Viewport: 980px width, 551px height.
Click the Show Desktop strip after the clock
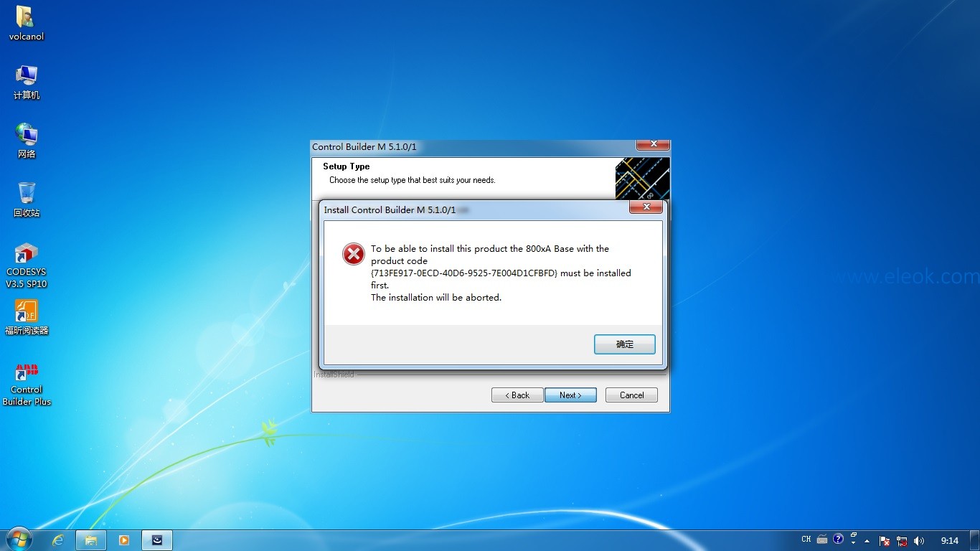(975, 540)
